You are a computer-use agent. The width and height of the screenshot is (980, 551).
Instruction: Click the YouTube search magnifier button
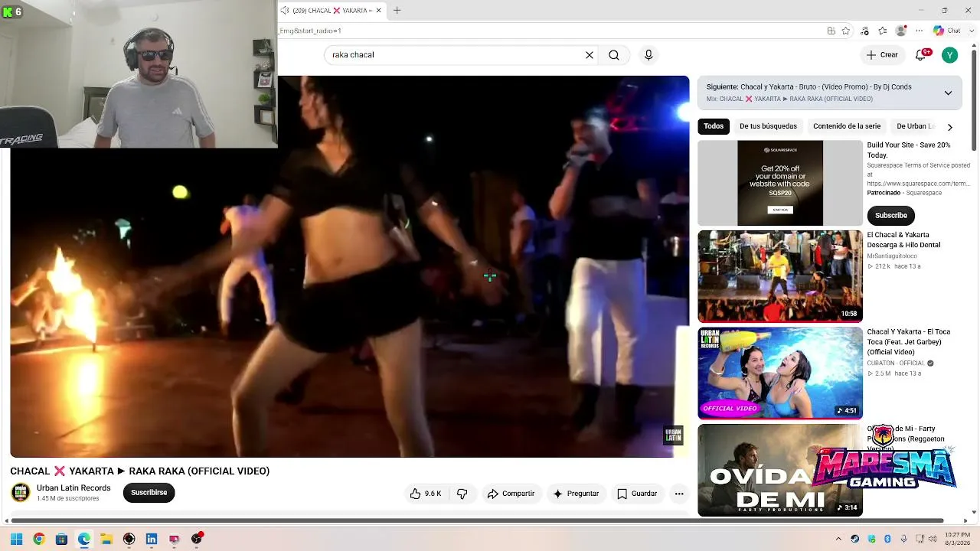point(614,55)
